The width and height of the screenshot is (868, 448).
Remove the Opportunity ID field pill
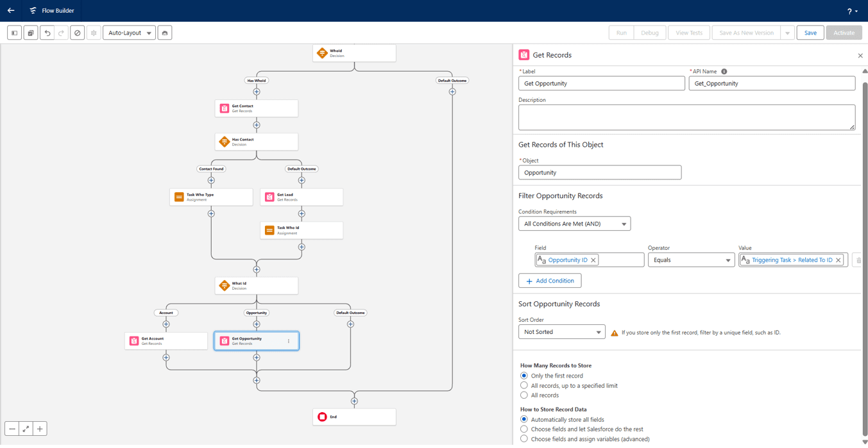593,260
